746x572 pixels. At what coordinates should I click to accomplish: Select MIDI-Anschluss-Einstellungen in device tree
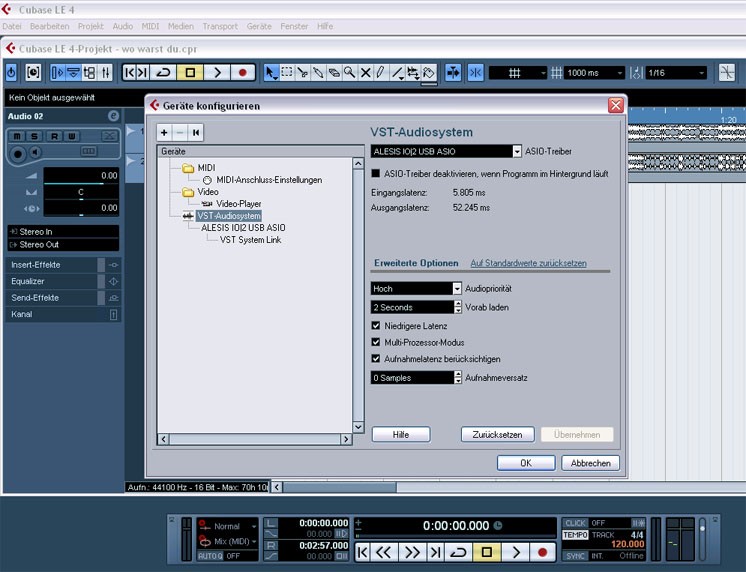[x=269, y=180]
